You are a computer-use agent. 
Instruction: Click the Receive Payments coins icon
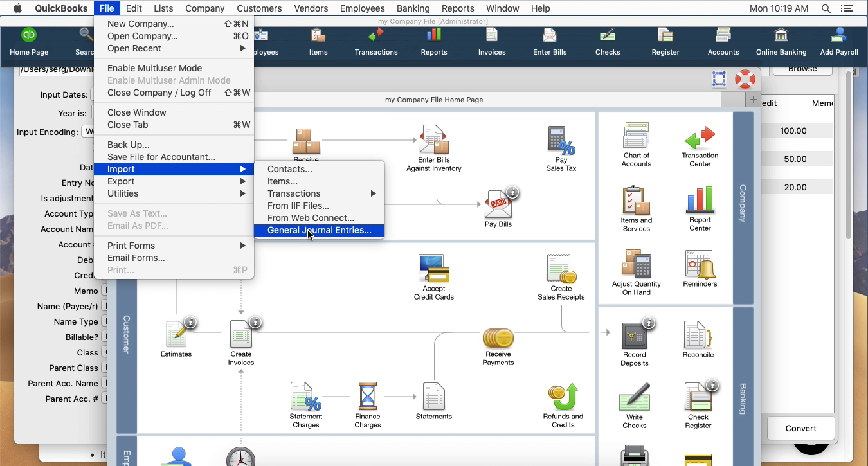(x=498, y=338)
